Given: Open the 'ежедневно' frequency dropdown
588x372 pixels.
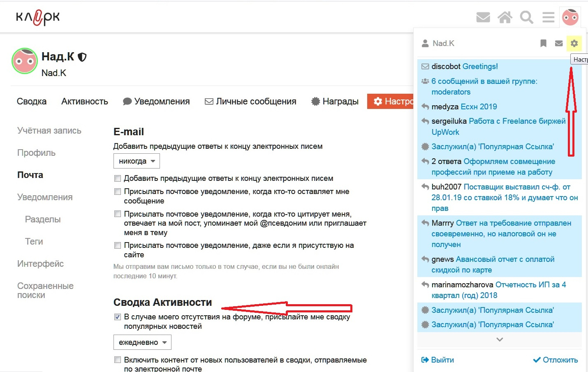Looking at the screenshot, I should click(x=142, y=342).
